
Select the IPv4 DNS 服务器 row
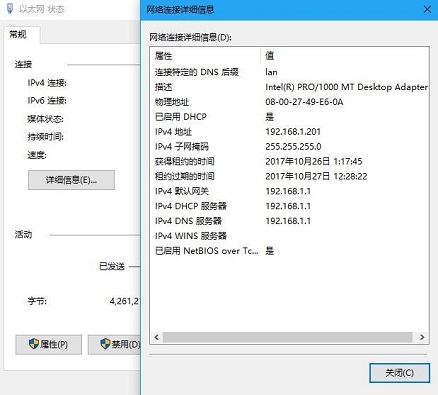click(289, 221)
